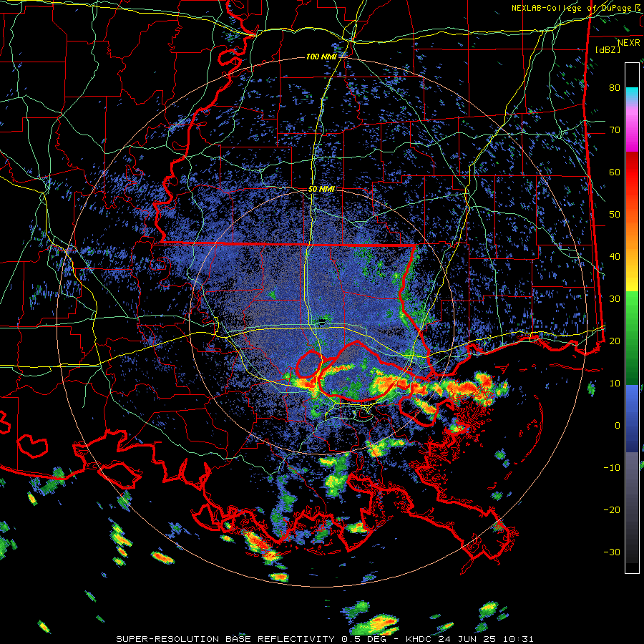644x644 pixels.
Task: Click the 20 value on the dBZ scale
Action: [x=615, y=341]
